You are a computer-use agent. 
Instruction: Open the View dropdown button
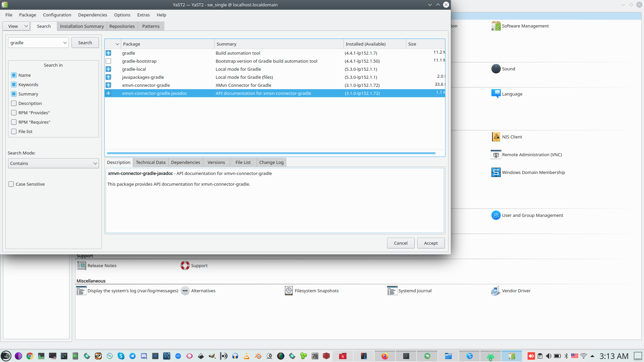pyautogui.click(x=16, y=26)
